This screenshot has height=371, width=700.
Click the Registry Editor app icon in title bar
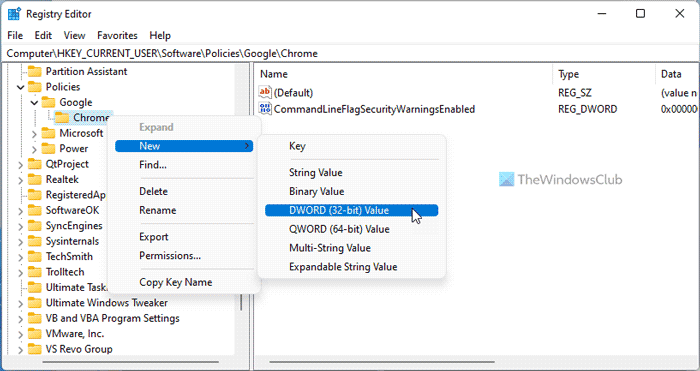coord(14,14)
